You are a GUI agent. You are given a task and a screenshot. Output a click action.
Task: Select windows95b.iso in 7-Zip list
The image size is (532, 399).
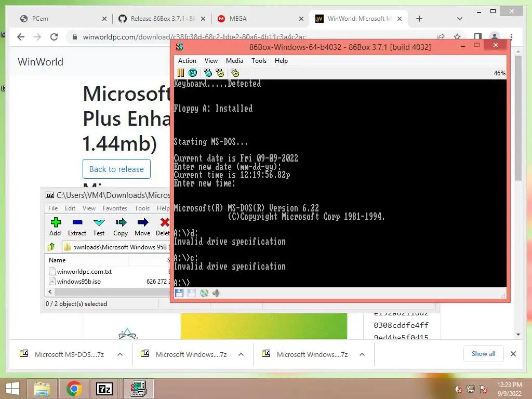coord(79,281)
